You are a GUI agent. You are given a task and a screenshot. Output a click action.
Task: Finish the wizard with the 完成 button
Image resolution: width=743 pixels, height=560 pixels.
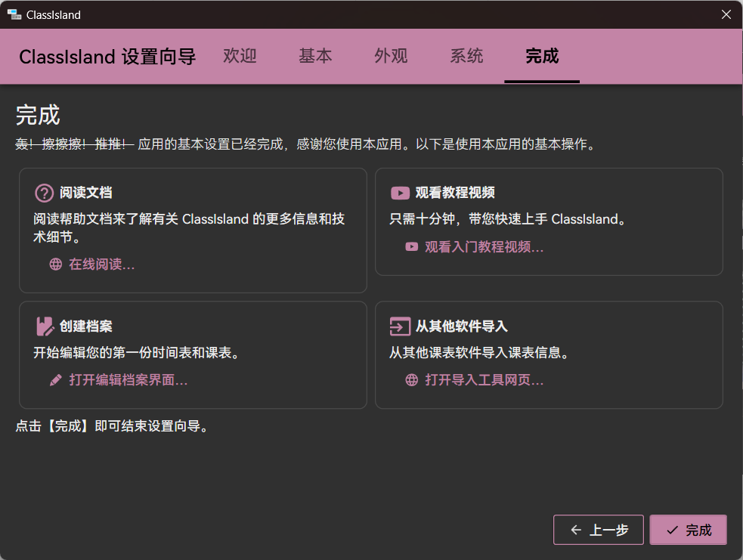[688, 530]
